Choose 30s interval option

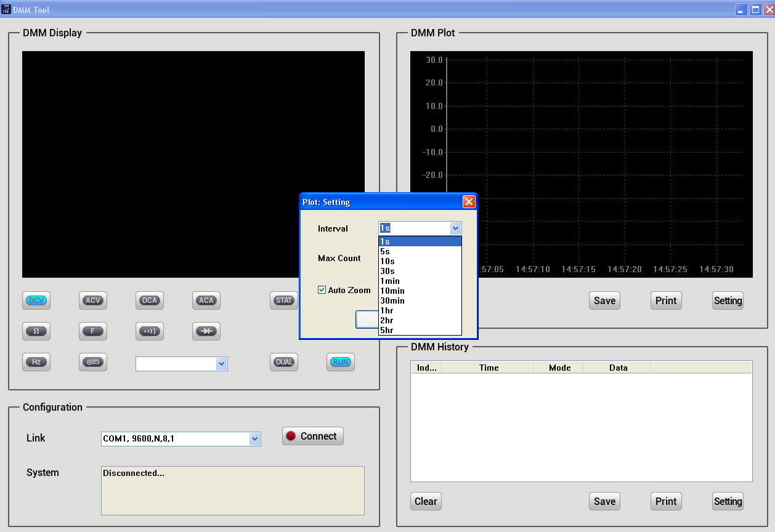pos(420,271)
